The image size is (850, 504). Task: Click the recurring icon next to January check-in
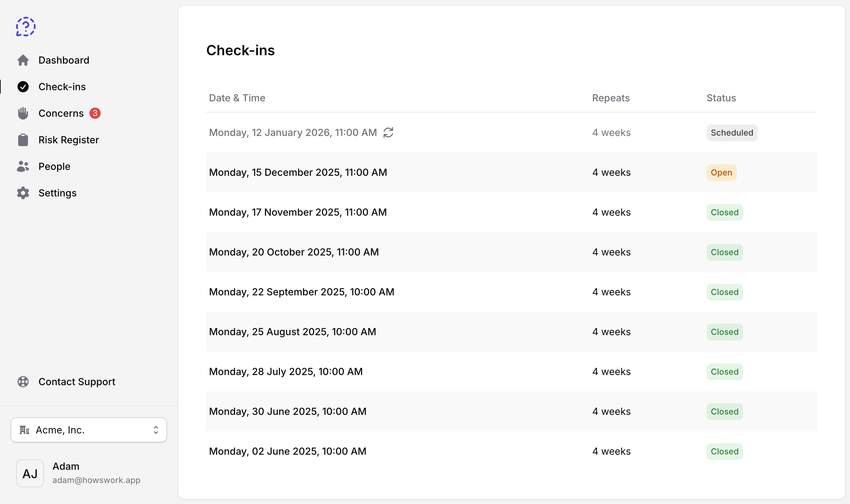(389, 132)
